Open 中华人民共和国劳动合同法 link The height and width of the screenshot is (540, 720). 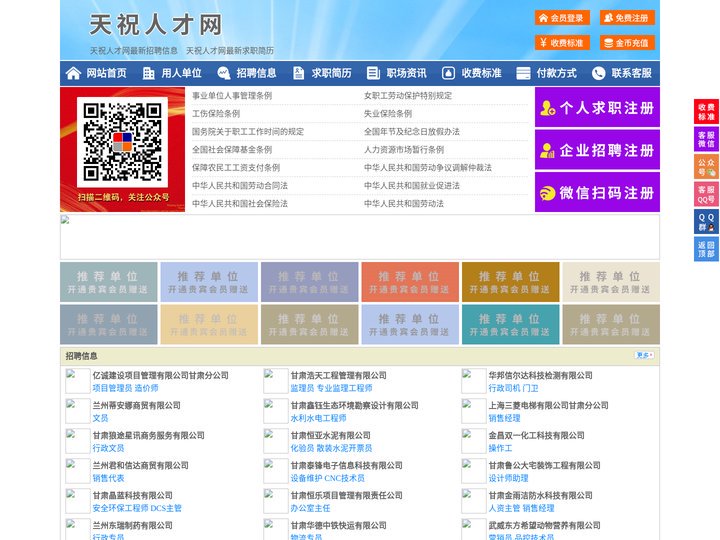(x=240, y=186)
